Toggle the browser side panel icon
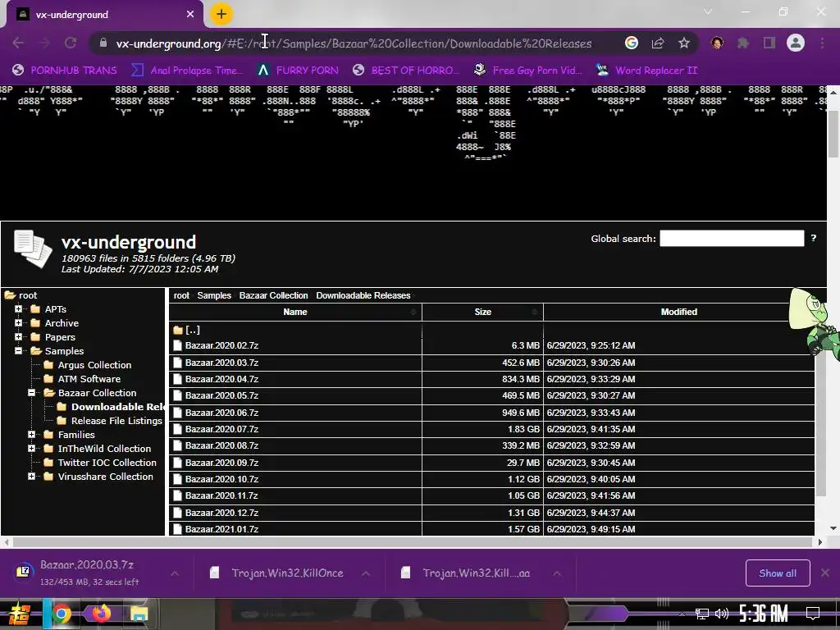840x630 pixels. tap(769, 43)
